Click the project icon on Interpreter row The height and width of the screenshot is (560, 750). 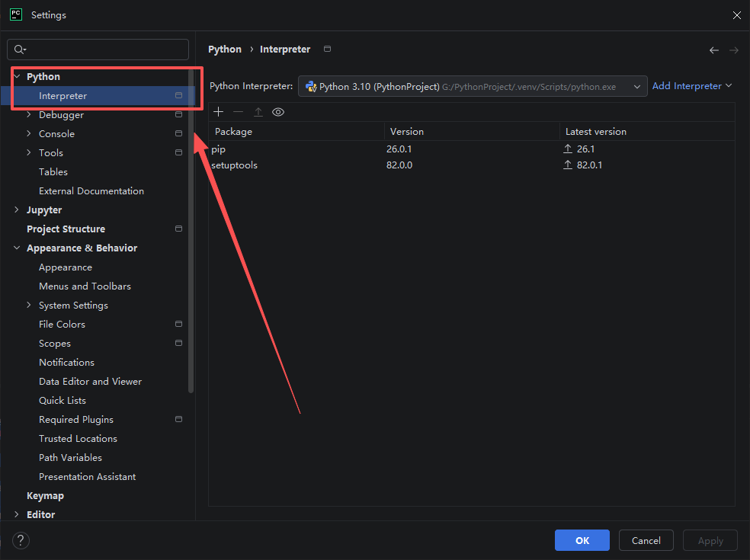(179, 95)
